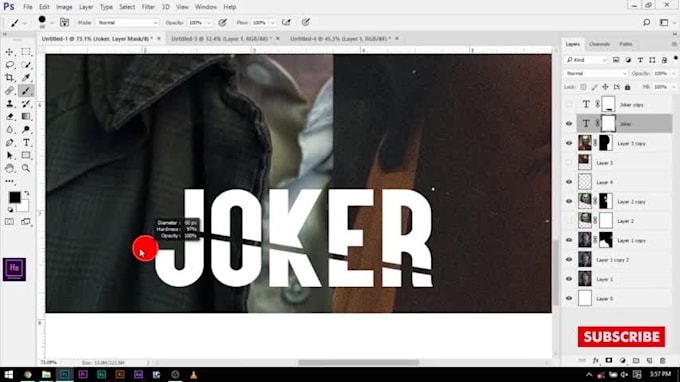Open the brush Opacity slider dropdown
680x382 pixels.
209,22
